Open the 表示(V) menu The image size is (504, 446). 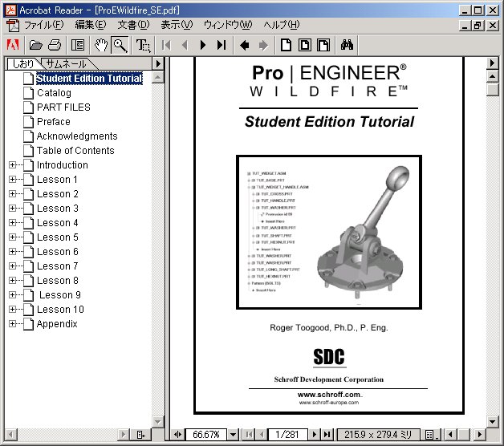(177, 25)
